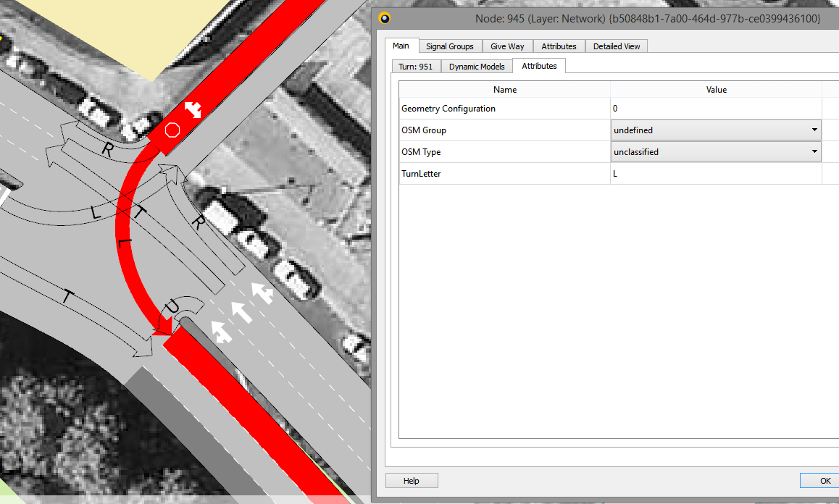Screen dimensions: 839x504
Task: Click the Geometry Configuration value field
Action: [716, 109]
